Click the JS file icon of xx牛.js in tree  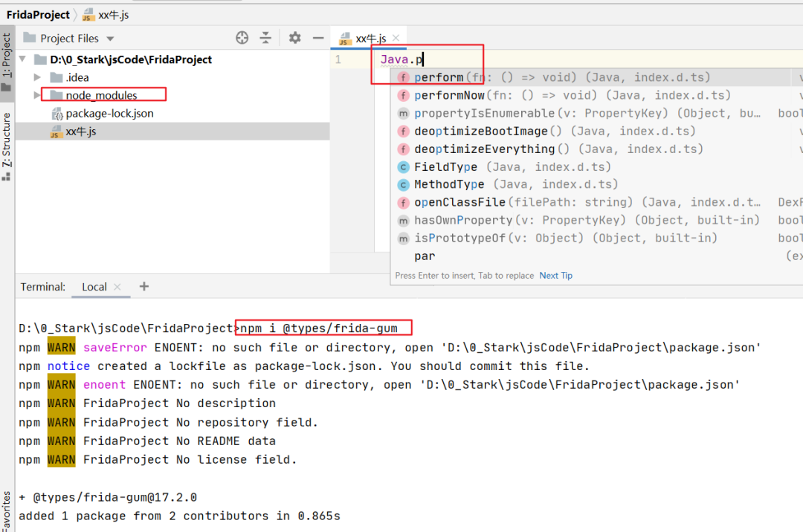(56, 132)
